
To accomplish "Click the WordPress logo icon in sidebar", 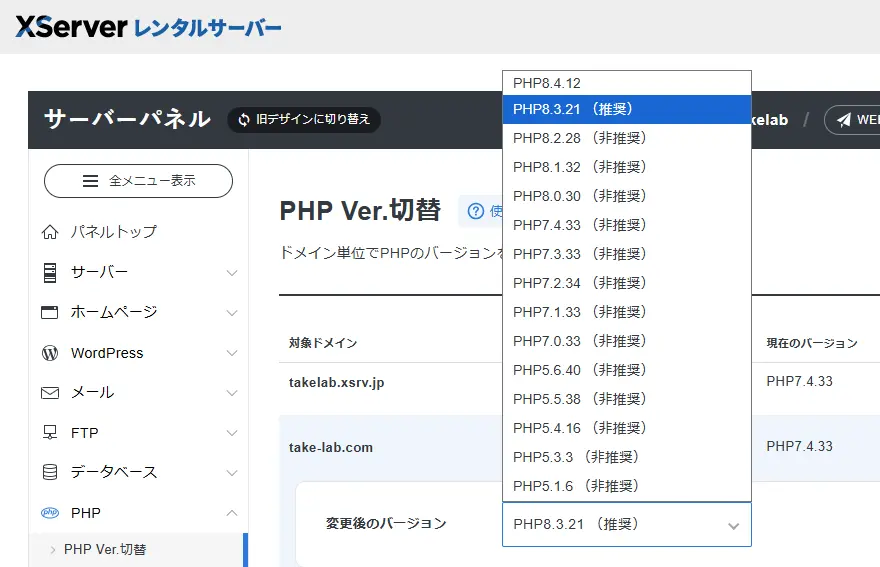I will pos(50,353).
